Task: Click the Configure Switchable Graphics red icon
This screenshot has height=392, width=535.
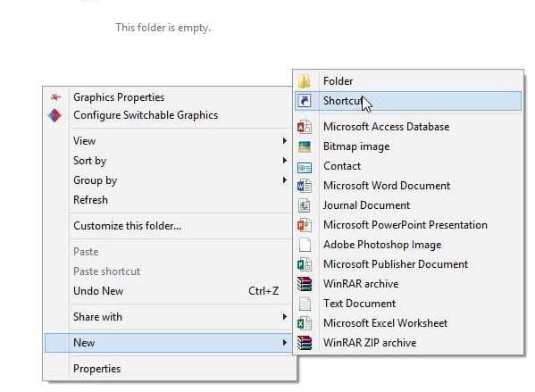Action: pos(55,115)
